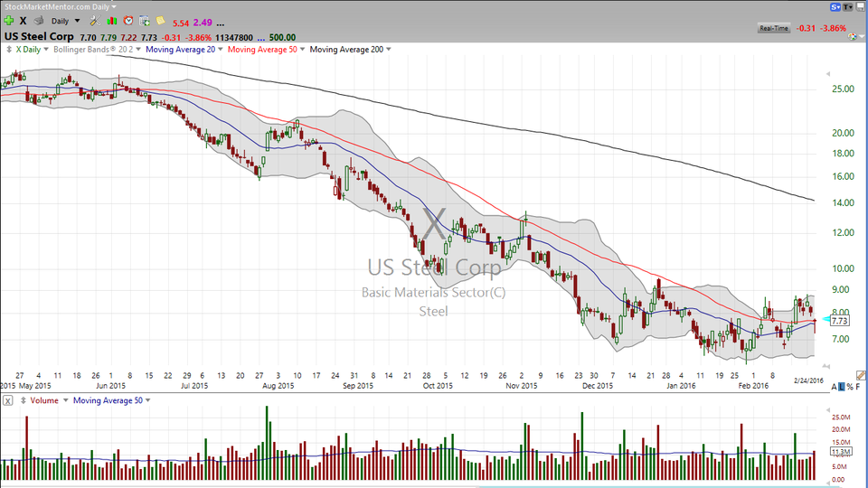Click the Jan 2016 label on time axis
868x488 pixels.
coord(681,386)
